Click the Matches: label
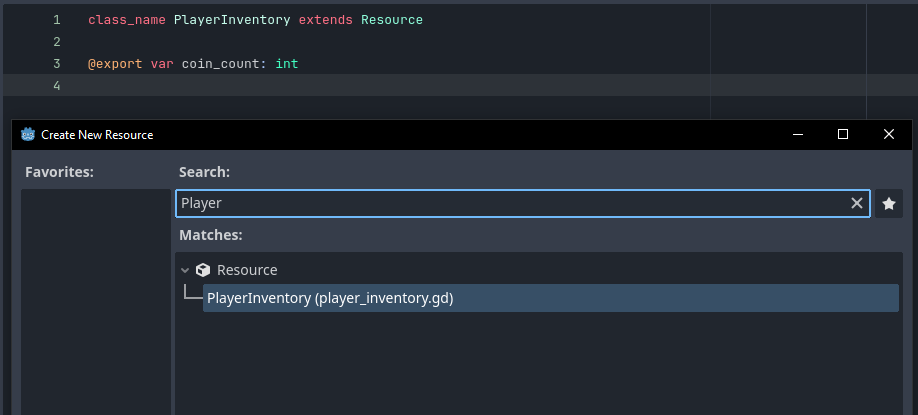The width and height of the screenshot is (918, 415). [x=211, y=235]
